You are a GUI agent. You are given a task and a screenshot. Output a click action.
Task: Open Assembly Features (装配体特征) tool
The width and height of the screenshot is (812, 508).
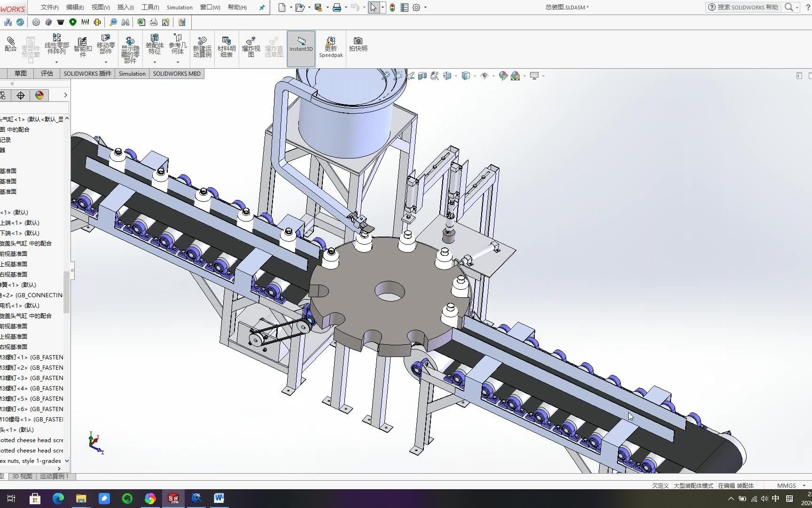point(155,44)
